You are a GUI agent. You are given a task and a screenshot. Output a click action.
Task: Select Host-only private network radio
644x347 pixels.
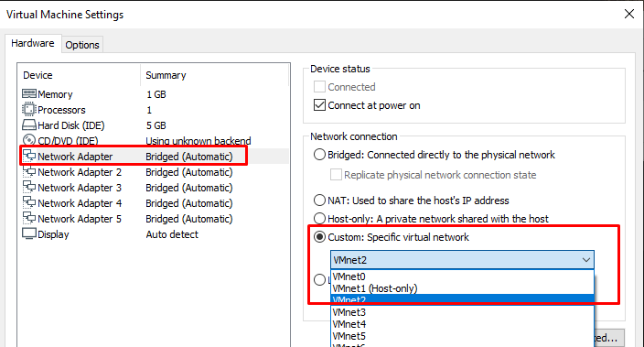click(319, 218)
